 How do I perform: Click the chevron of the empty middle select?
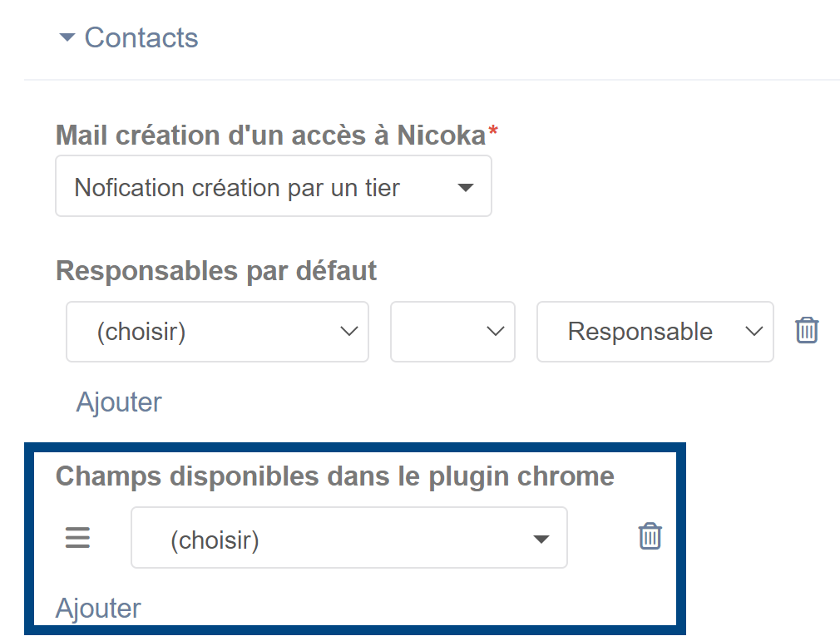[495, 332]
